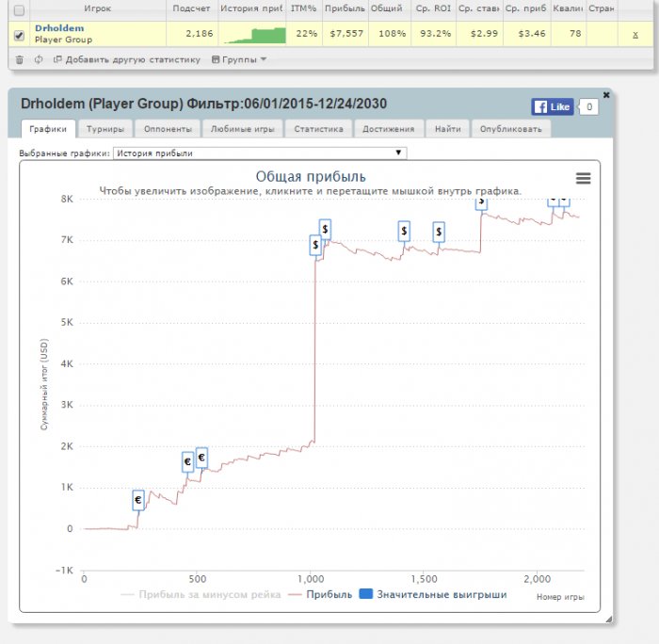
Task: Expand the 'Группы' dropdown
Action: 239,59
